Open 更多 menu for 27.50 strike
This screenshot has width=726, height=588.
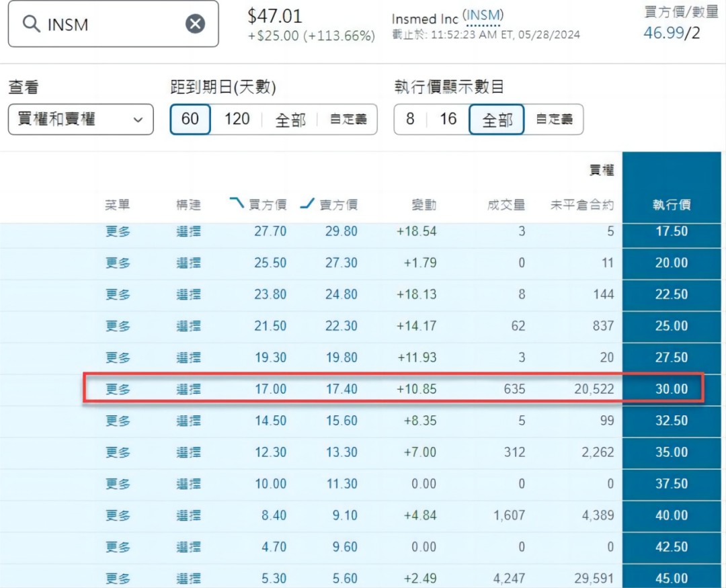click(118, 358)
